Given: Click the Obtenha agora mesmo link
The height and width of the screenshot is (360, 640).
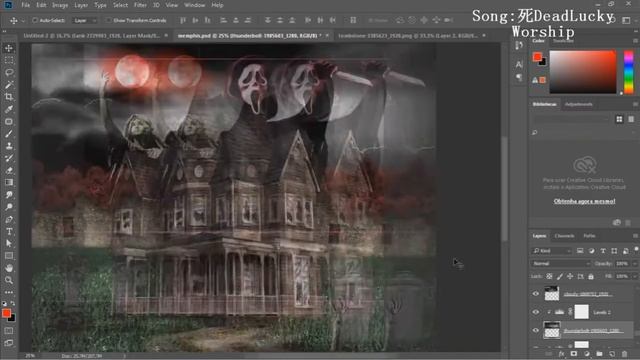Looking at the screenshot, I should pyautogui.click(x=584, y=201).
